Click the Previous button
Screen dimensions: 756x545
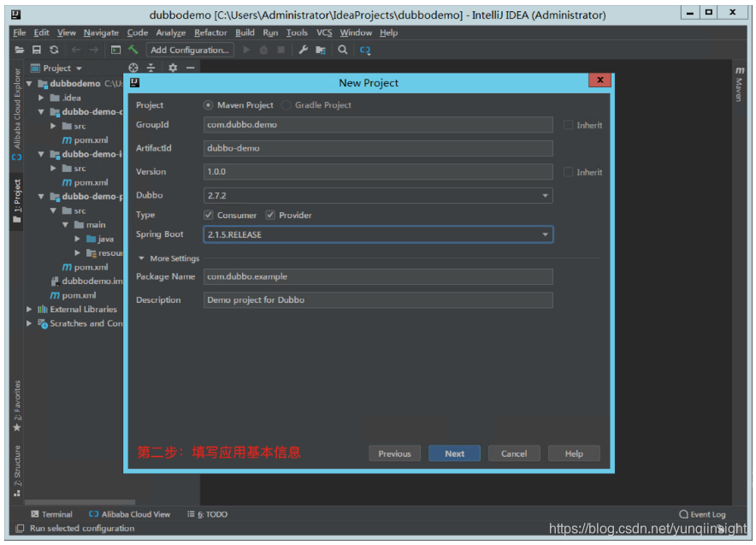pos(394,453)
